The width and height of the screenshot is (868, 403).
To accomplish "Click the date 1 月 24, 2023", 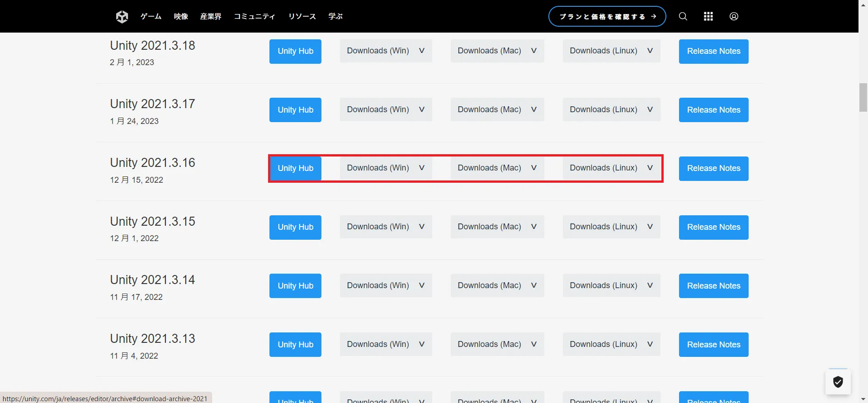I will pyautogui.click(x=134, y=121).
